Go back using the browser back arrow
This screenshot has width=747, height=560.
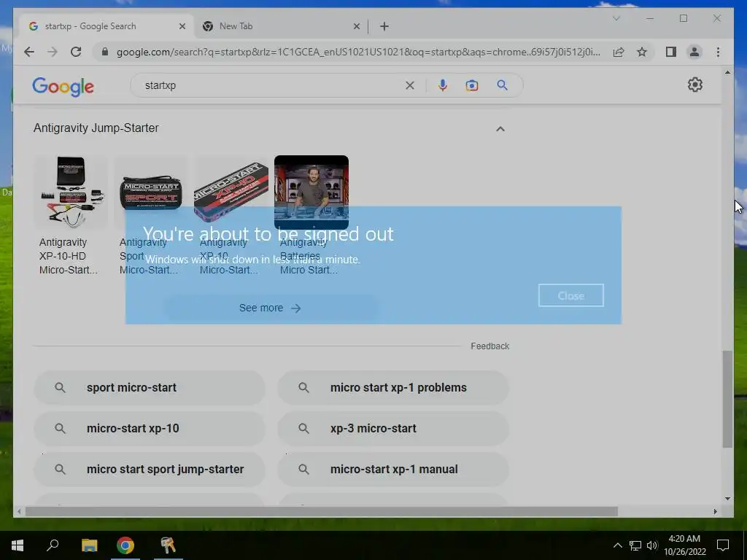pyautogui.click(x=29, y=52)
